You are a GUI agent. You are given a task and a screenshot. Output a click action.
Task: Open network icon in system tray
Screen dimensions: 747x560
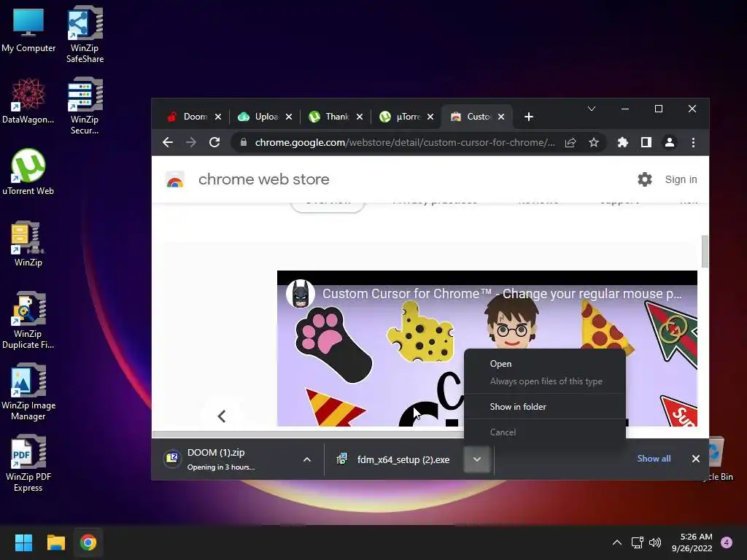[x=637, y=542]
